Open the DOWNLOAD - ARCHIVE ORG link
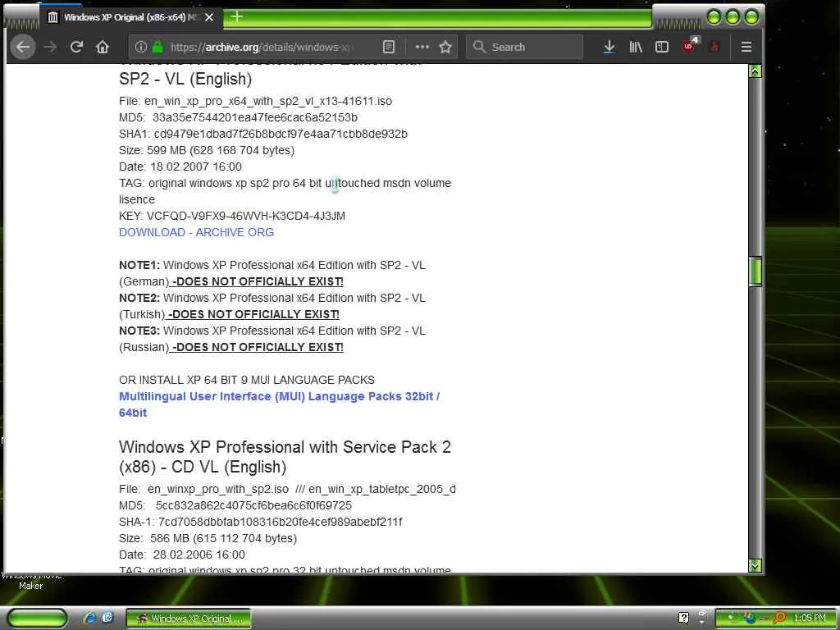This screenshot has height=630, width=840. (x=196, y=232)
